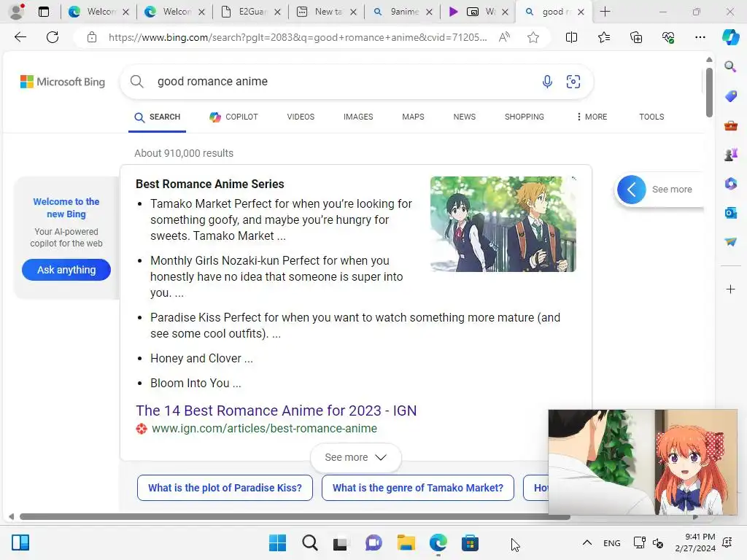Open the VIDEOS search tab

coord(301,117)
